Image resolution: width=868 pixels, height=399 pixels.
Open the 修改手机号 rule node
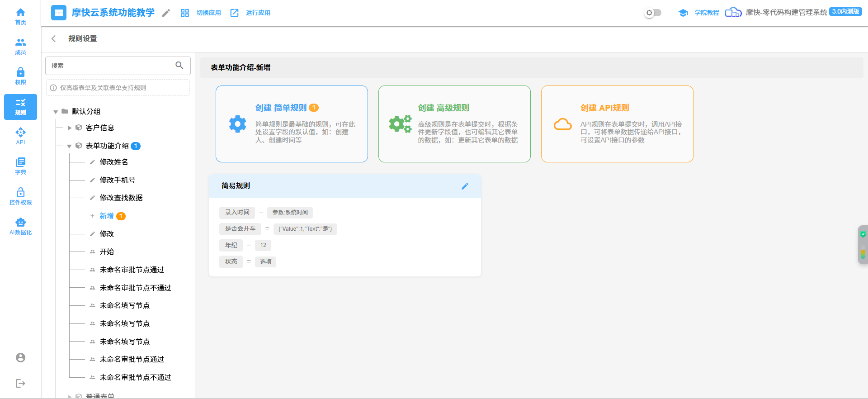coord(118,180)
